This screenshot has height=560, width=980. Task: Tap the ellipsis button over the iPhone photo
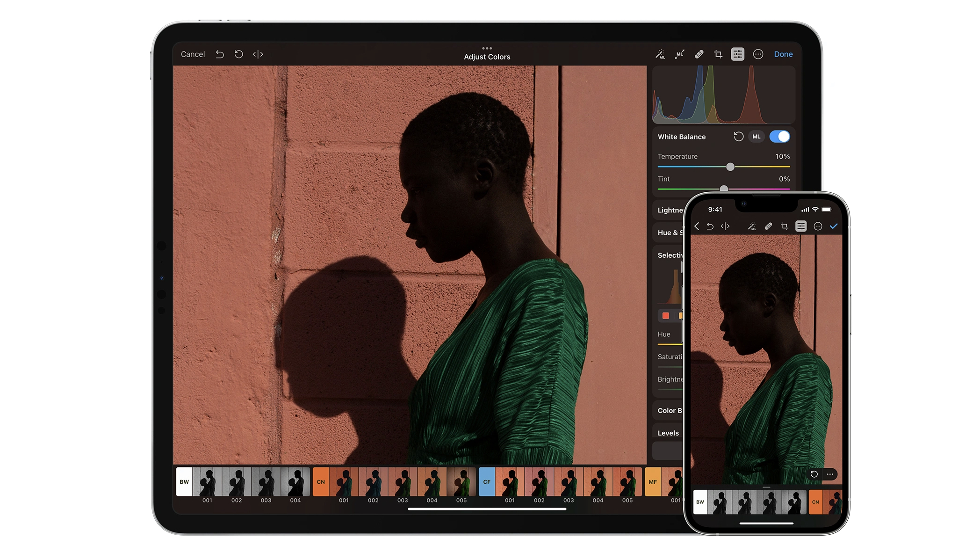click(x=830, y=474)
